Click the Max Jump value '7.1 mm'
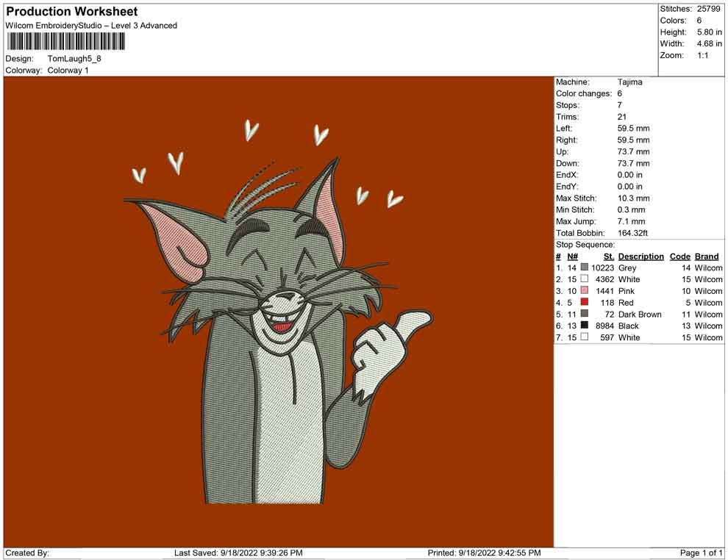Screen dimensions: 728x560 point(631,221)
